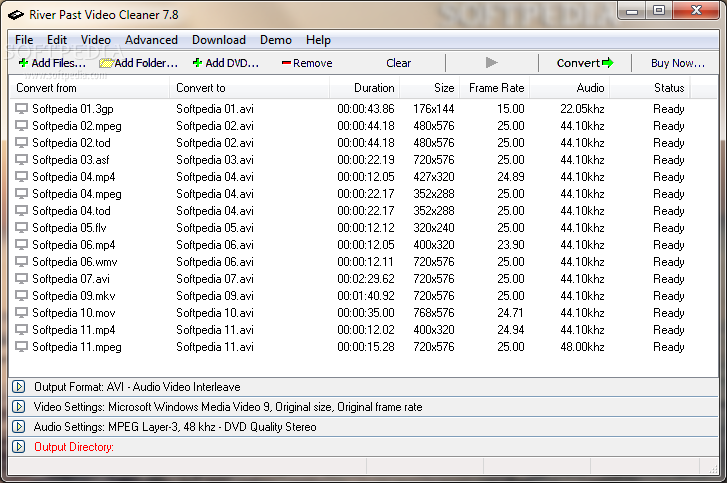This screenshot has height=483, width=727.
Task: Click the monitor icon for Softpedia 03.asf
Action: (x=21, y=159)
